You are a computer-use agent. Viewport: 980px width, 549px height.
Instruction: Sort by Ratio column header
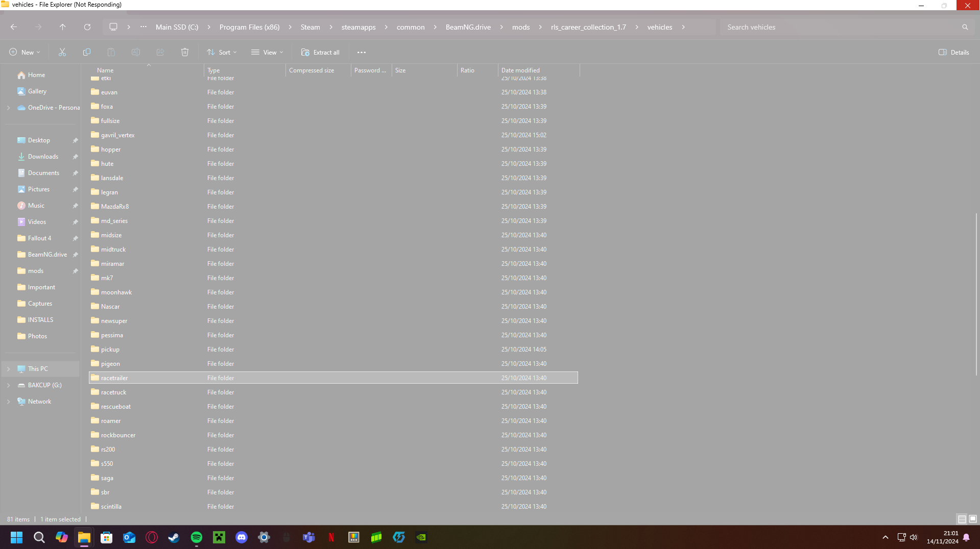coord(478,70)
